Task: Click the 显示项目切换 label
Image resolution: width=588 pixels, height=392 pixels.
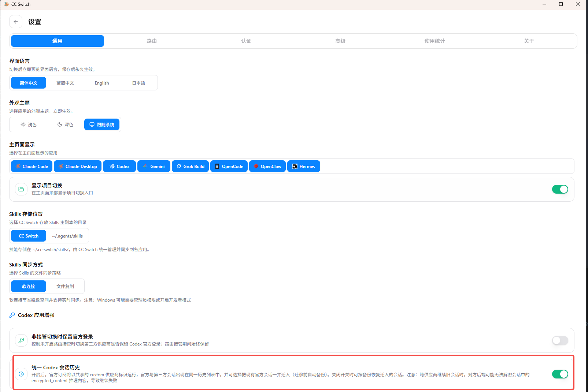Action: click(x=47, y=186)
